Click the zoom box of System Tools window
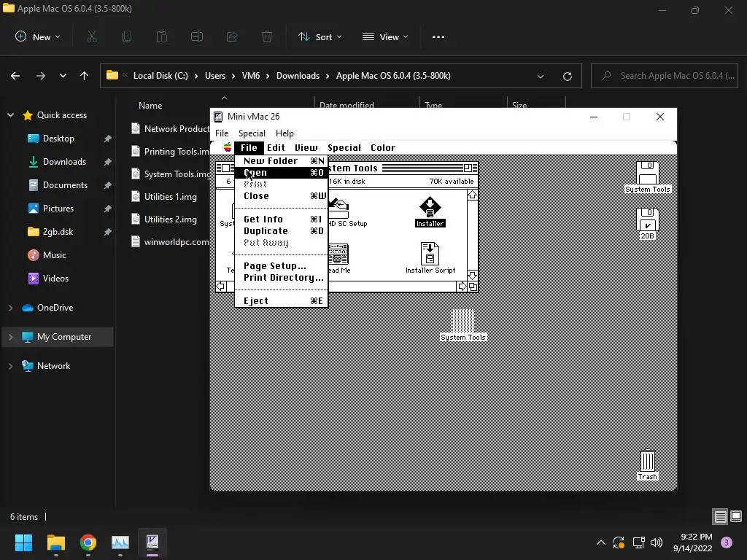 [x=468, y=168]
